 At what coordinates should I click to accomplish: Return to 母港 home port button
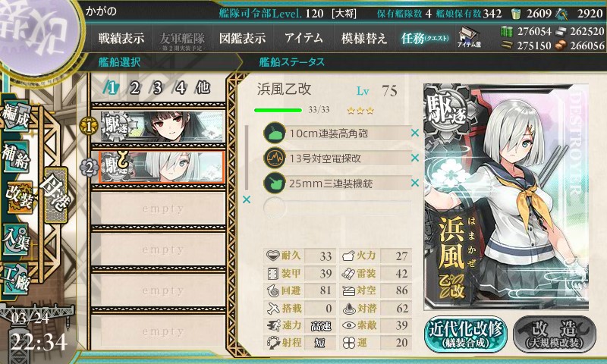[56, 195]
